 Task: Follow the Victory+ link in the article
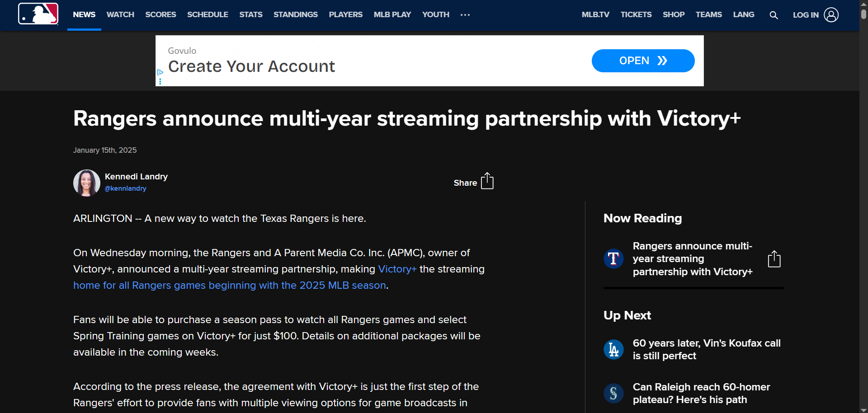(x=397, y=269)
